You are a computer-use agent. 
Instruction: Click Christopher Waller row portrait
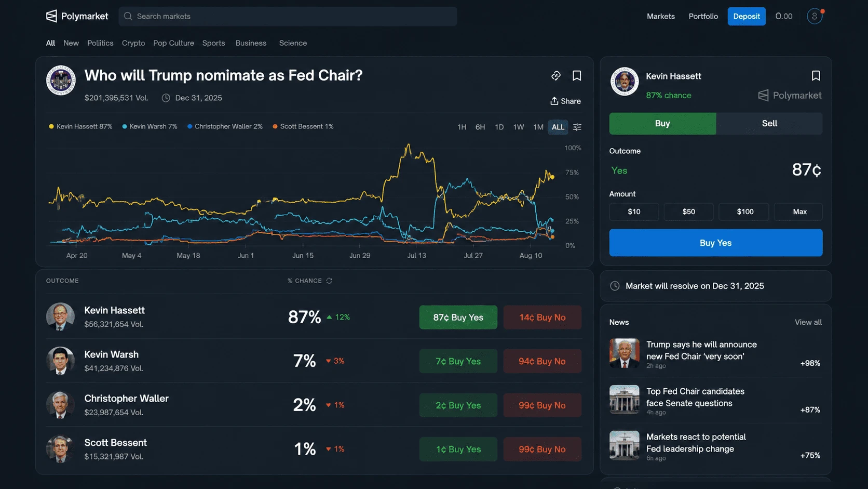point(60,405)
